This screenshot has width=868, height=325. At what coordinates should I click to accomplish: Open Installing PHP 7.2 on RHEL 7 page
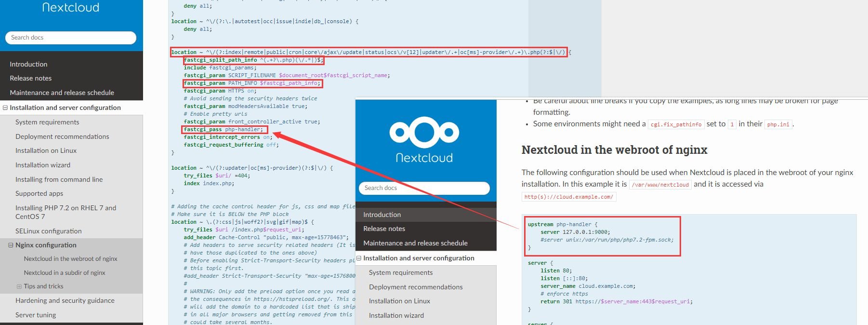coord(66,212)
